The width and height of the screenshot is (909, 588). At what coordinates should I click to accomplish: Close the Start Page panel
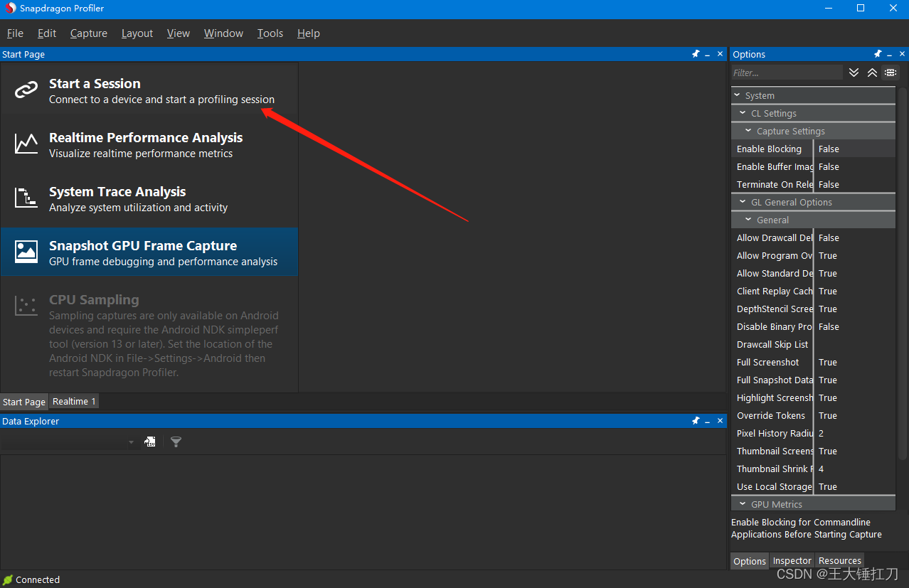coord(720,54)
